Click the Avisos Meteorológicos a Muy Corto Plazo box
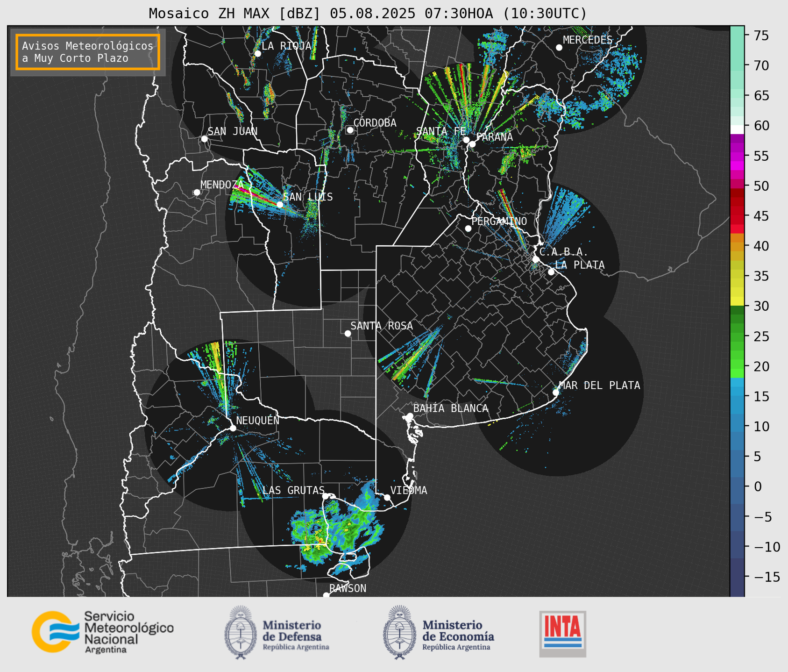This screenshot has height=672, width=788. click(88, 52)
